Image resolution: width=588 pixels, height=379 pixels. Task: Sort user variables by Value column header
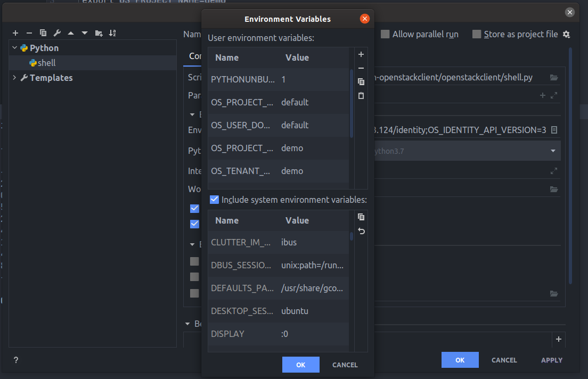[x=297, y=57]
